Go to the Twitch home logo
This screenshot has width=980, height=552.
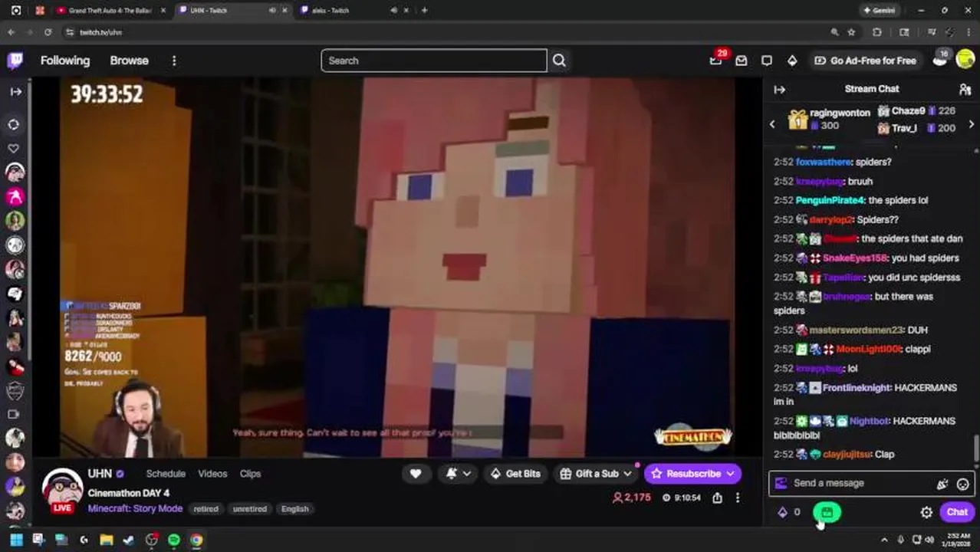tap(15, 61)
